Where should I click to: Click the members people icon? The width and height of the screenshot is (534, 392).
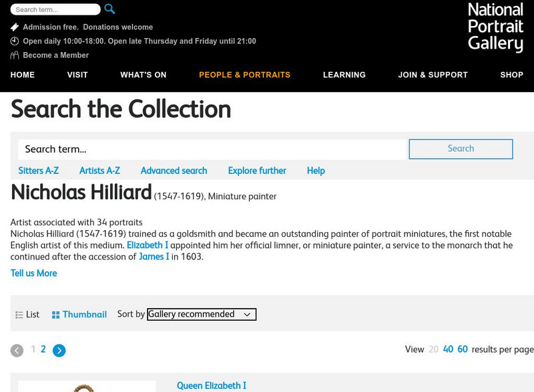point(14,55)
